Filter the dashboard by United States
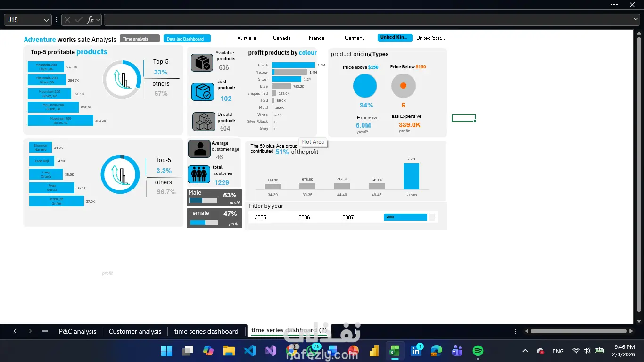Screen dimensions: 644x362 tap(430, 38)
